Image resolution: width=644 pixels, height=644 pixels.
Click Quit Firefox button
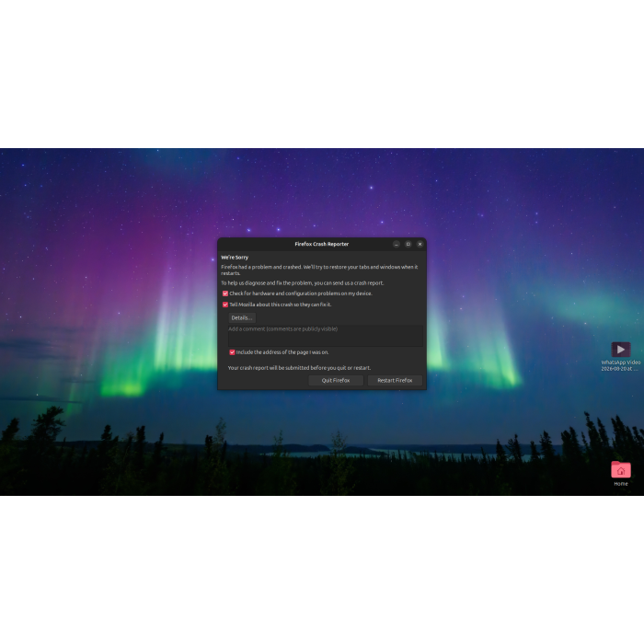(x=336, y=380)
